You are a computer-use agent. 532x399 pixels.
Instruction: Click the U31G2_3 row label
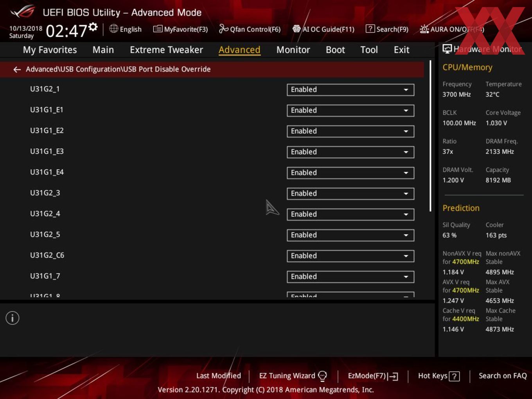tap(45, 193)
